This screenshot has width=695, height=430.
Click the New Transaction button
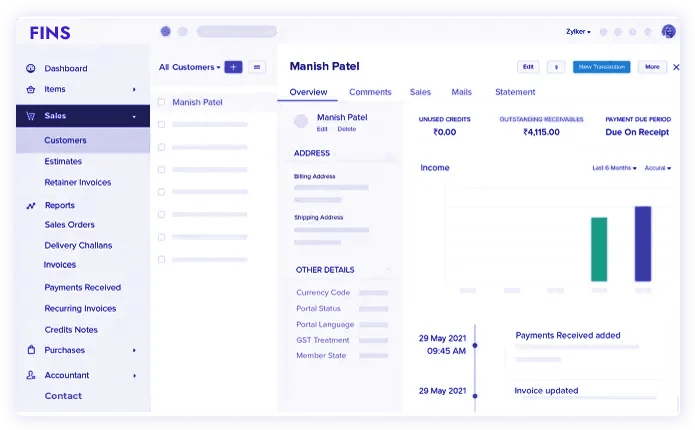coord(601,67)
